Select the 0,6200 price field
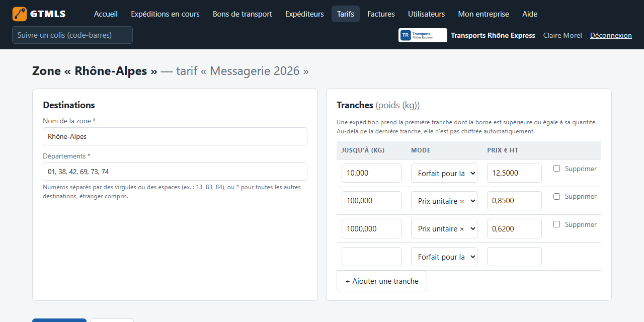The width and height of the screenshot is (644, 322). click(514, 228)
